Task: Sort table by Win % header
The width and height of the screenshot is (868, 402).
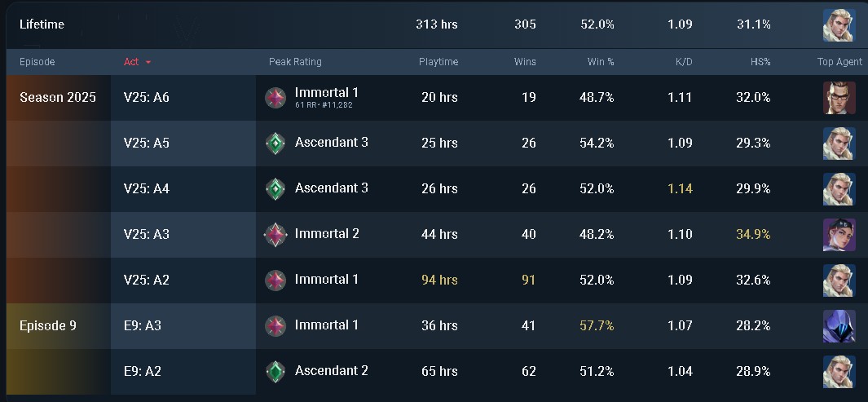Action: (x=601, y=62)
